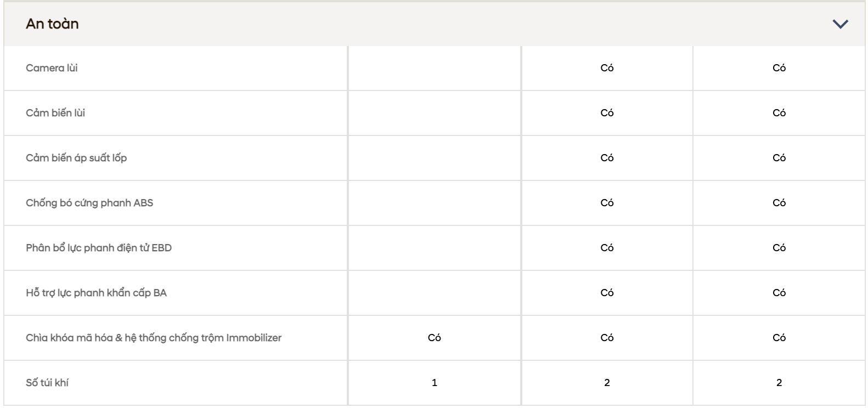The image size is (868, 408).
Task: Select airbag count 2 in last column
Action: tap(779, 383)
